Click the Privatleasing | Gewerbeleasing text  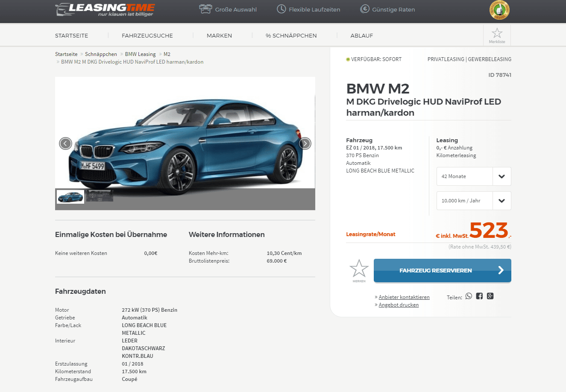469,59
